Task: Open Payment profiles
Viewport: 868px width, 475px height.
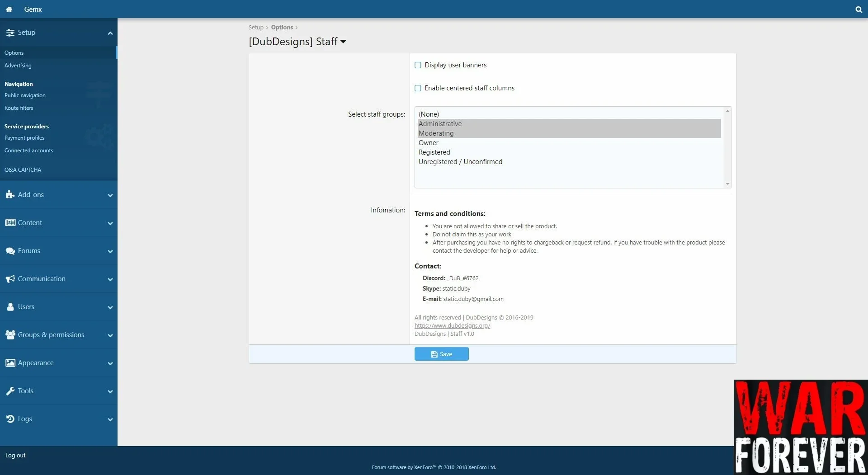Action: (24, 138)
